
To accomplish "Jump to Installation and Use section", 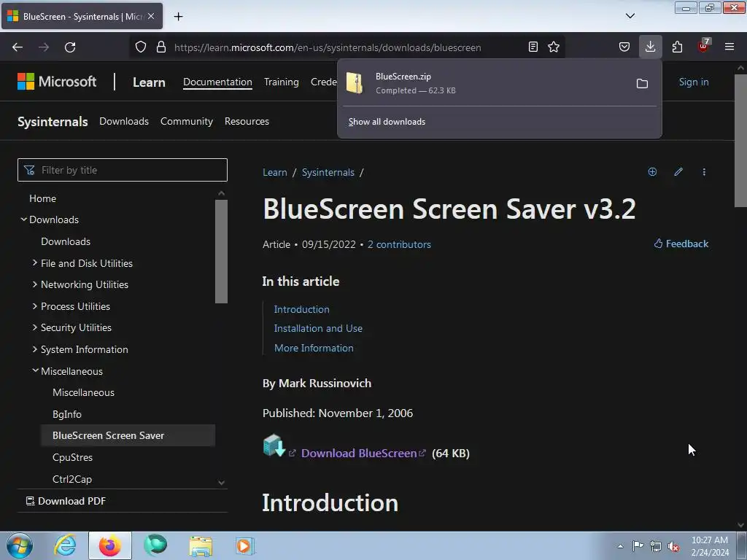I will click(318, 329).
